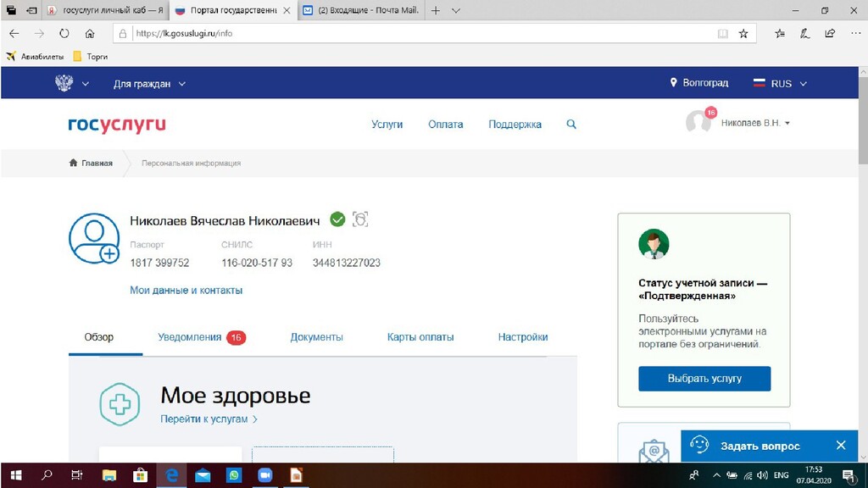Close the Задать вопрос widget
868x488 pixels.
(841, 446)
